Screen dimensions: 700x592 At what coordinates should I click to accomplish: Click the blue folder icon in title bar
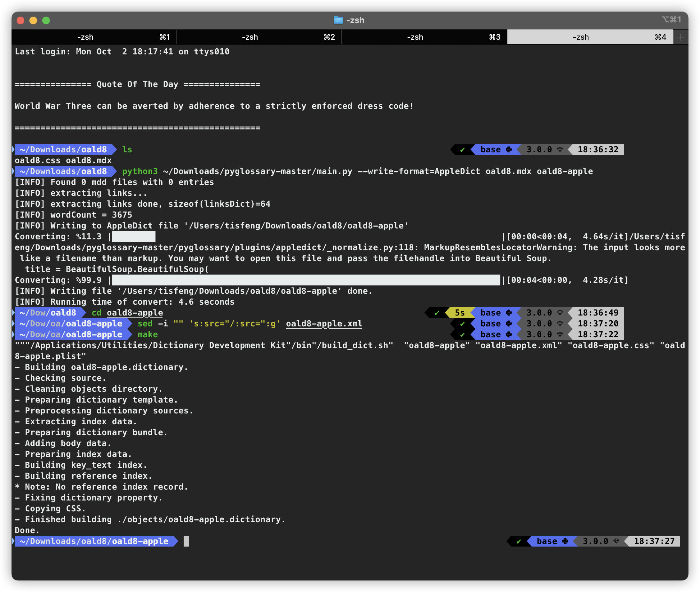click(x=338, y=20)
